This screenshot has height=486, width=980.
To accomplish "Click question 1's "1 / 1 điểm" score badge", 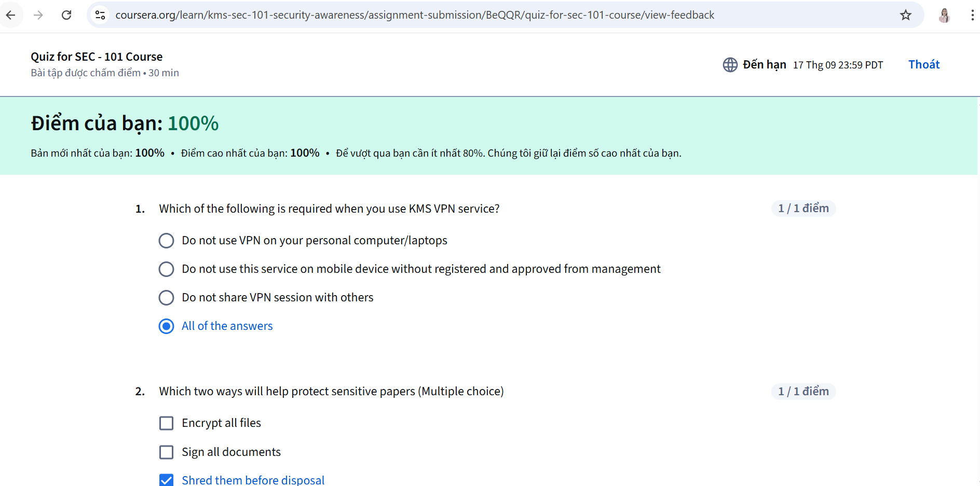I will 803,209.
